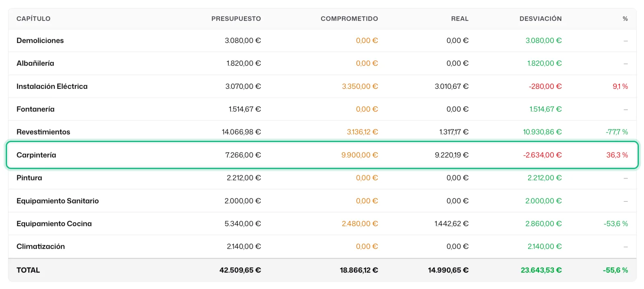The height and width of the screenshot is (289, 644).
Task: Click real amount 1.317,17 €
Action: click(454, 132)
